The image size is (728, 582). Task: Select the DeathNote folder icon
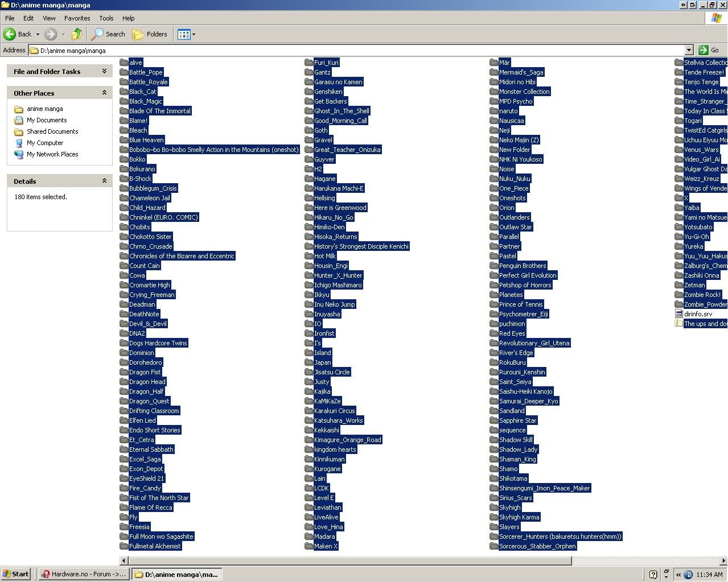tap(124, 314)
